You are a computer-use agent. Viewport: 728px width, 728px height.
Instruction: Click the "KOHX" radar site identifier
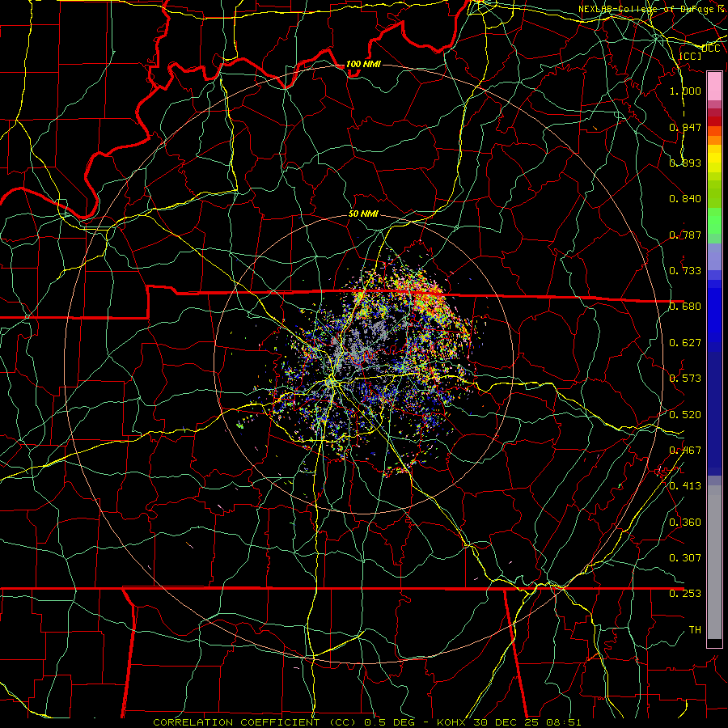451,722
